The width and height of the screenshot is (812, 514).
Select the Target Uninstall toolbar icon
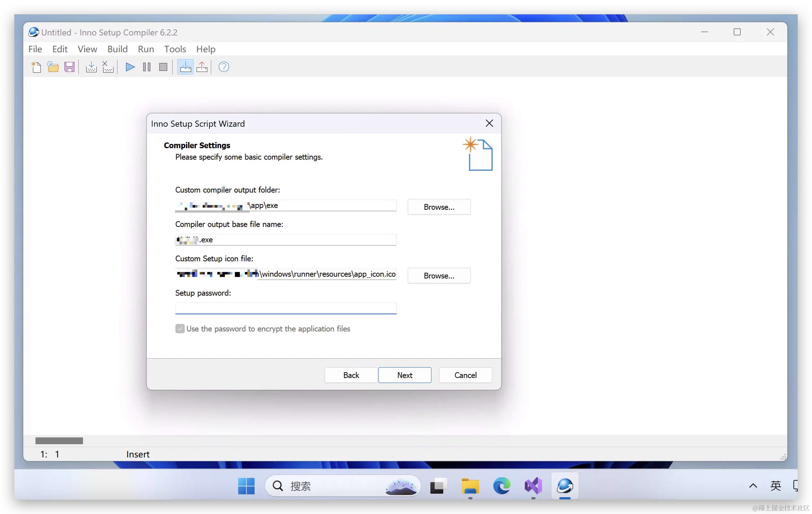[x=202, y=67]
